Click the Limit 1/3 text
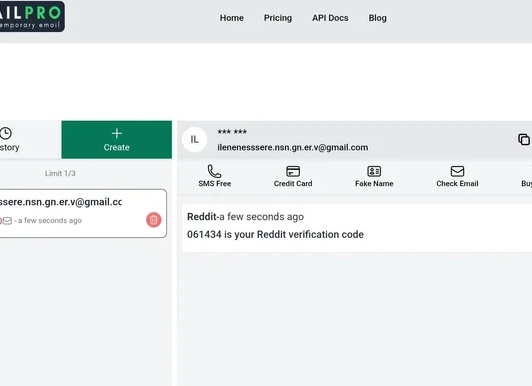Screen dimensions: 532x386 60,173
